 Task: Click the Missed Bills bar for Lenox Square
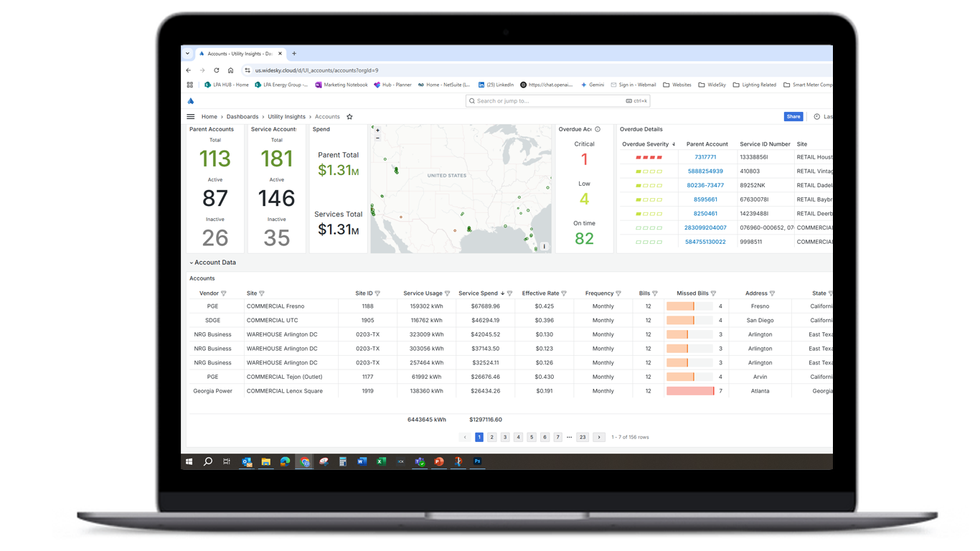(690, 391)
